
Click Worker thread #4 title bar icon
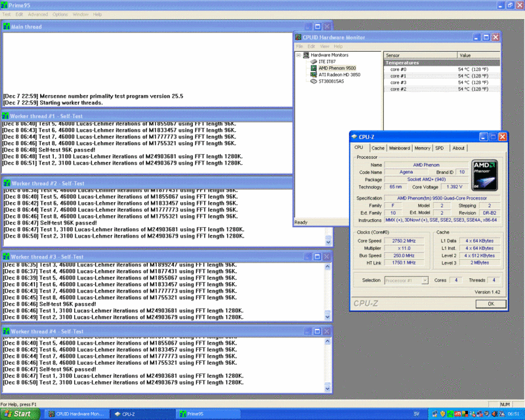coord(6,331)
